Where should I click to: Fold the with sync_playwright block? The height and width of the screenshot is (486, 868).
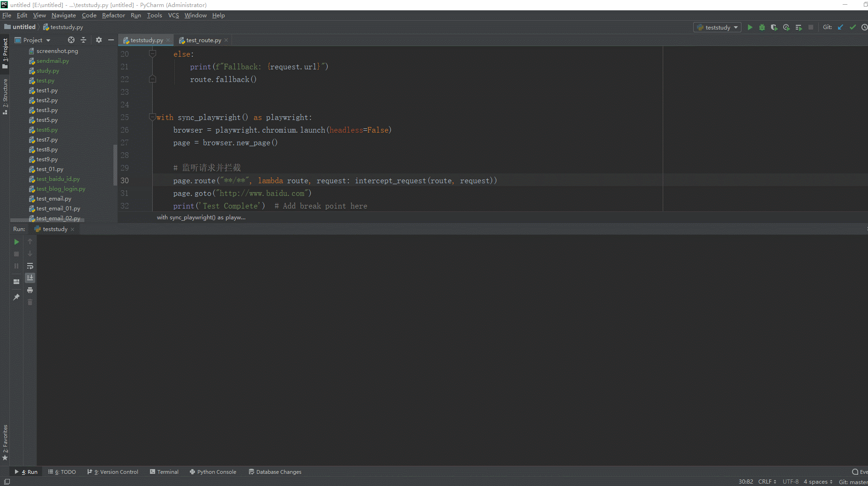[152, 117]
